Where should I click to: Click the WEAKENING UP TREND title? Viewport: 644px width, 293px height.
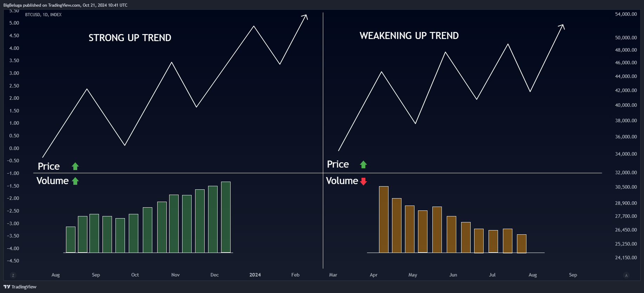point(409,35)
